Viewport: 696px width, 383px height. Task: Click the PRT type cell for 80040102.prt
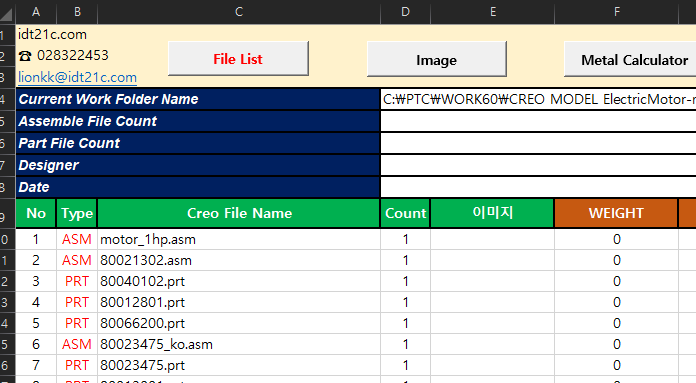coord(77,281)
